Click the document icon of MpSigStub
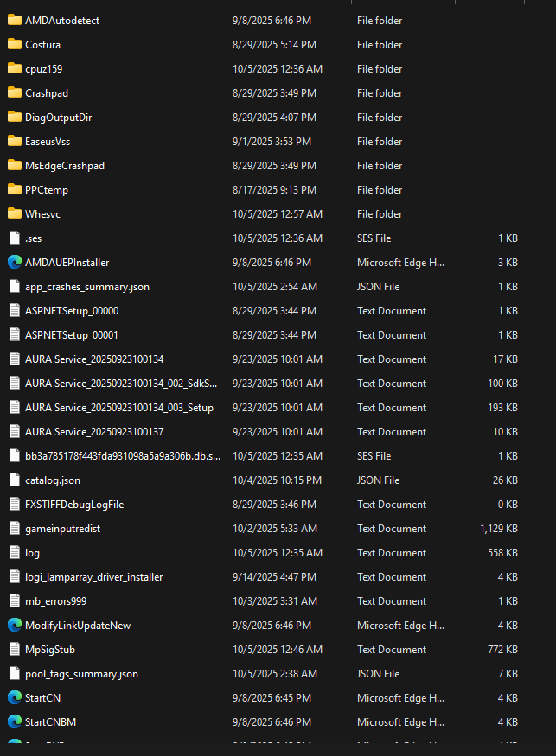 [15, 649]
